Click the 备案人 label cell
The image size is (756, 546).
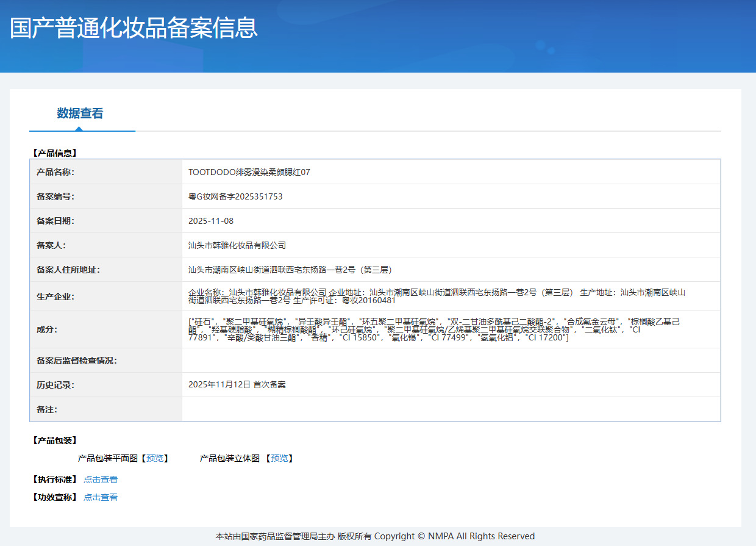click(x=106, y=245)
